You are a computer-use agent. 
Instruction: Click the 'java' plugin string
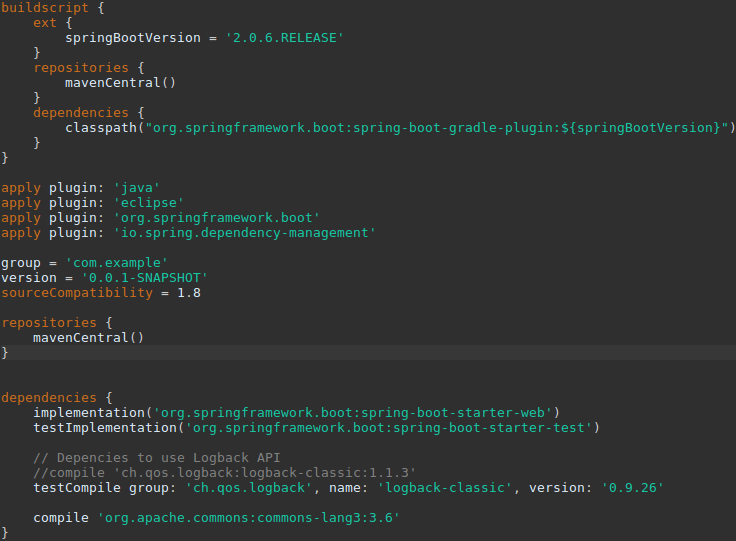pyautogui.click(x=137, y=188)
